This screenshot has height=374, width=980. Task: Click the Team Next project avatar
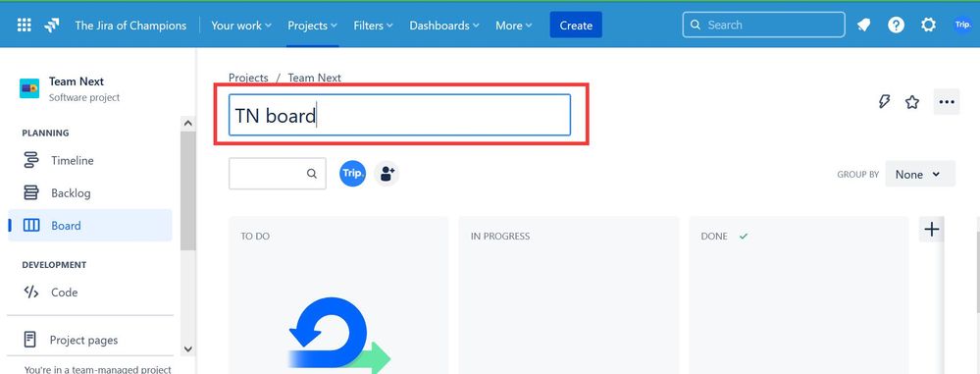coord(29,88)
